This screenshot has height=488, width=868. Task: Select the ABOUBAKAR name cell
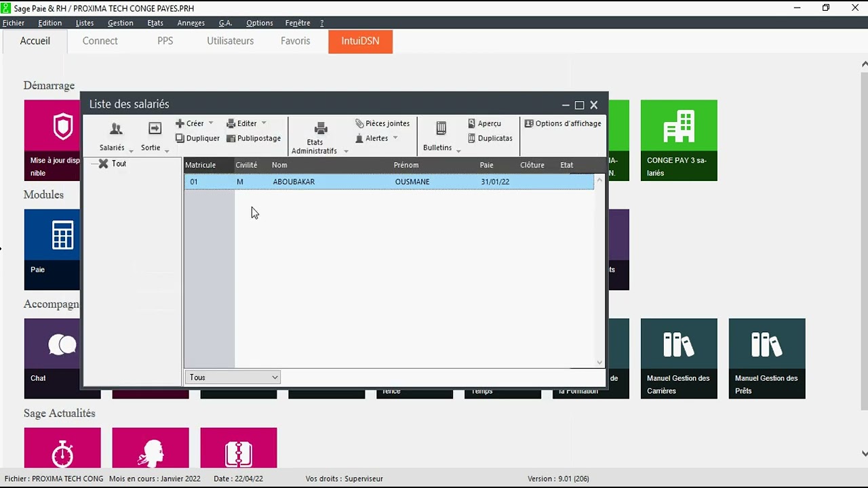294,182
